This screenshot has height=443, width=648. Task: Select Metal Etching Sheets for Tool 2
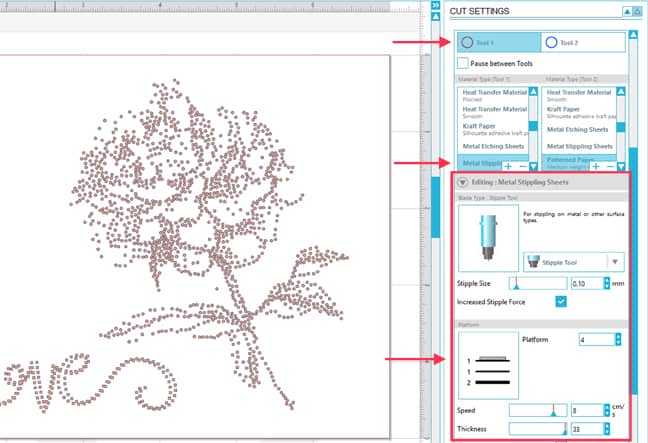pyautogui.click(x=578, y=129)
